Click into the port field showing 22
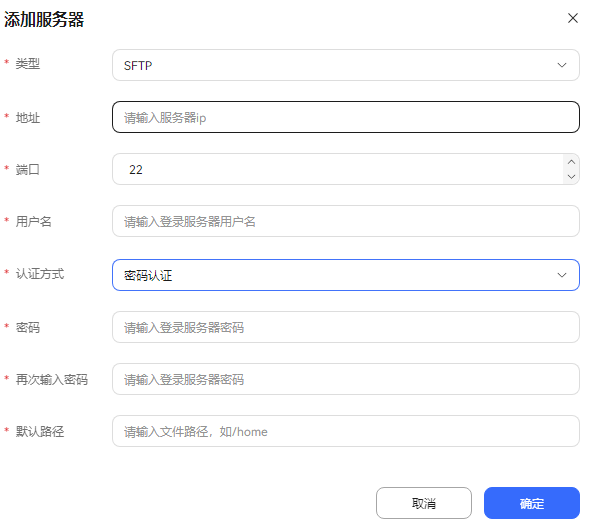This screenshot has width=591, height=530. click(338, 169)
